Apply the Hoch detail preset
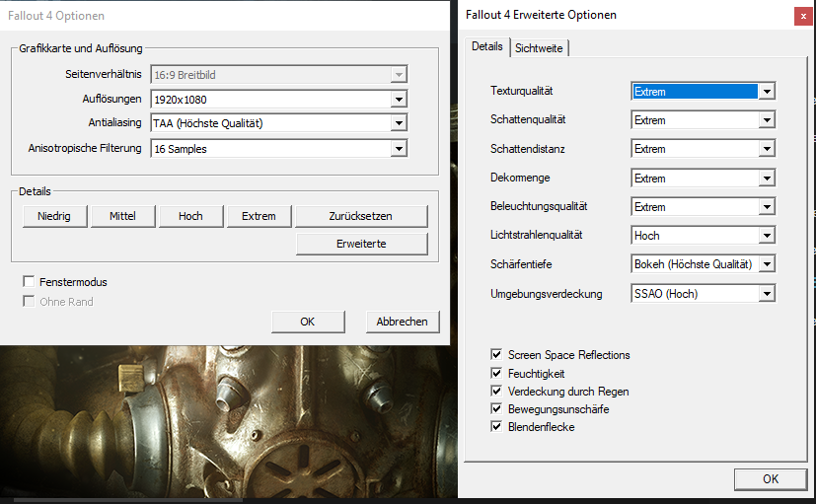Image resolution: width=816 pixels, height=504 pixels. pyautogui.click(x=191, y=216)
